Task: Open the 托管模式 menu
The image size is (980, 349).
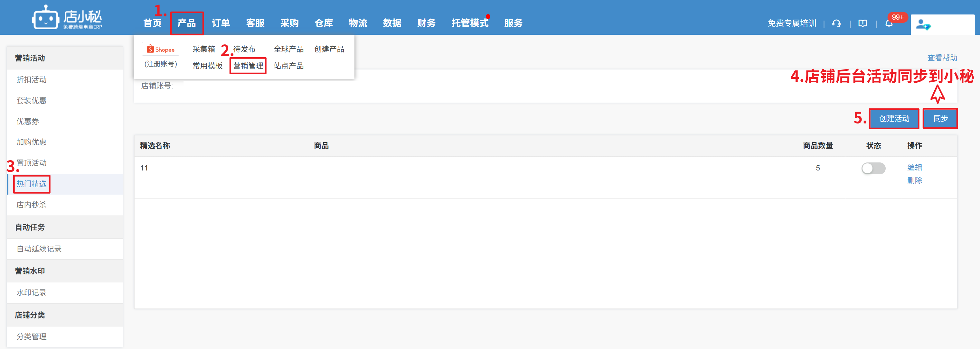Action: 469,23
